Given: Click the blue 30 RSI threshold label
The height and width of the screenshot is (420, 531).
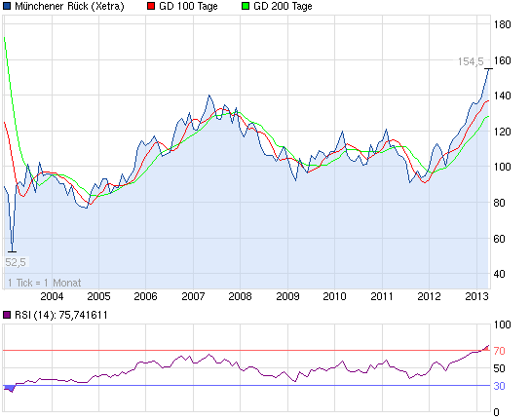Looking at the screenshot, I should pyautogui.click(x=499, y=386).
